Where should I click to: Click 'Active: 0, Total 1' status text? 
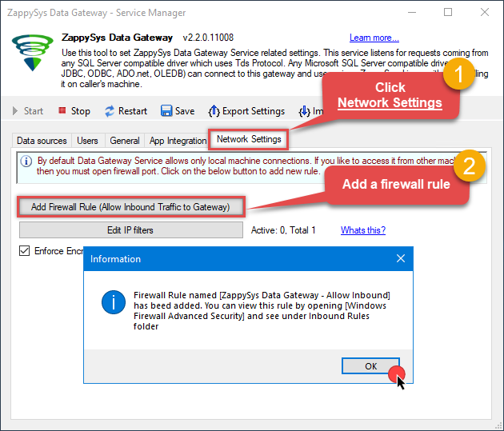[x=283, y=230]
